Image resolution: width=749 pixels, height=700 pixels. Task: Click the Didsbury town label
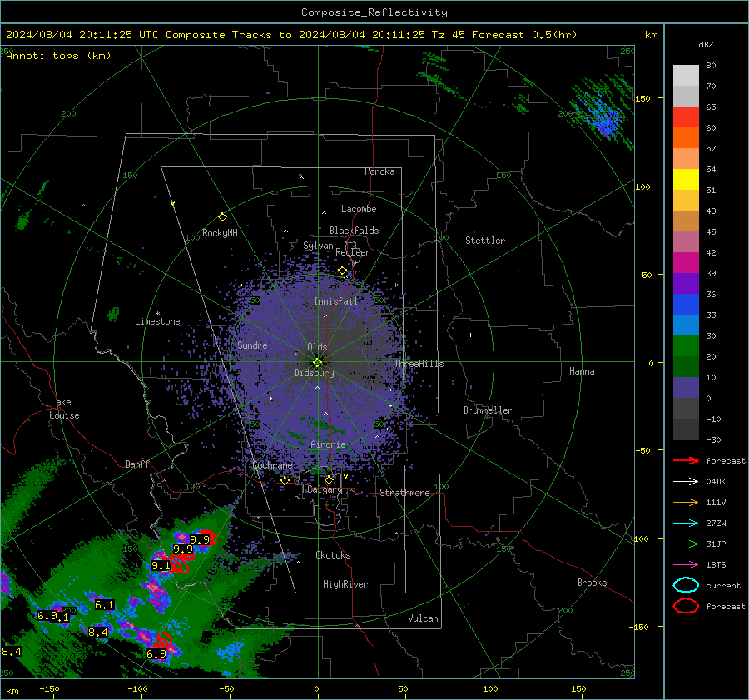tap(314, 373)
